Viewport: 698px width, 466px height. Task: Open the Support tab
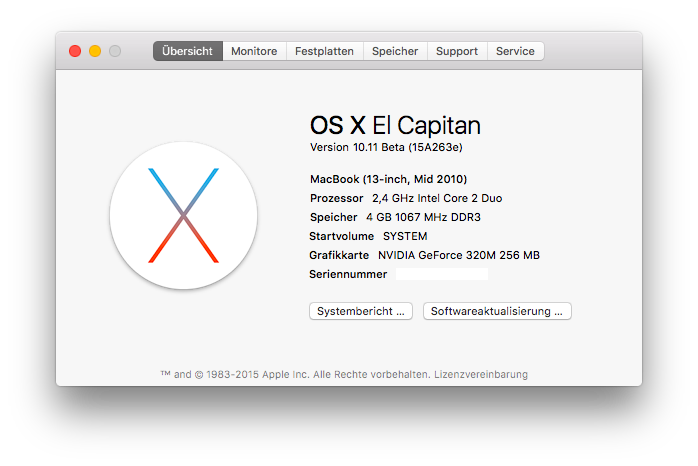(x=457, y=51)
